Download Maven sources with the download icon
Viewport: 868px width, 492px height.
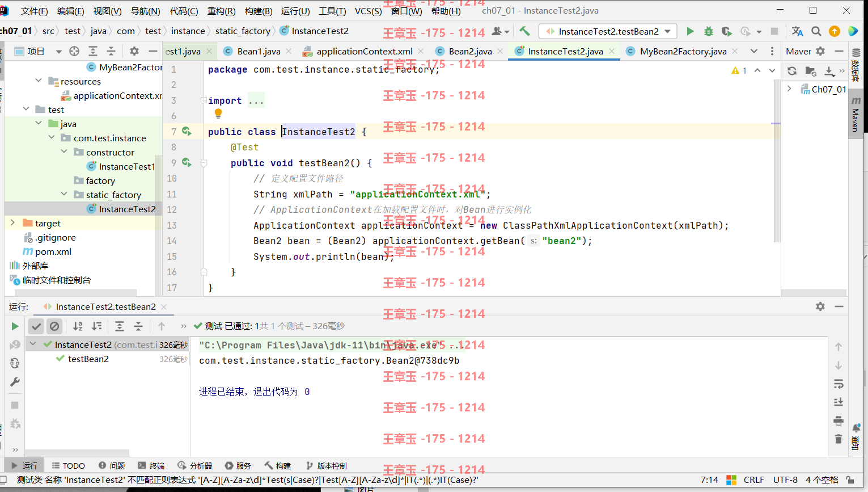pos(829,71)
